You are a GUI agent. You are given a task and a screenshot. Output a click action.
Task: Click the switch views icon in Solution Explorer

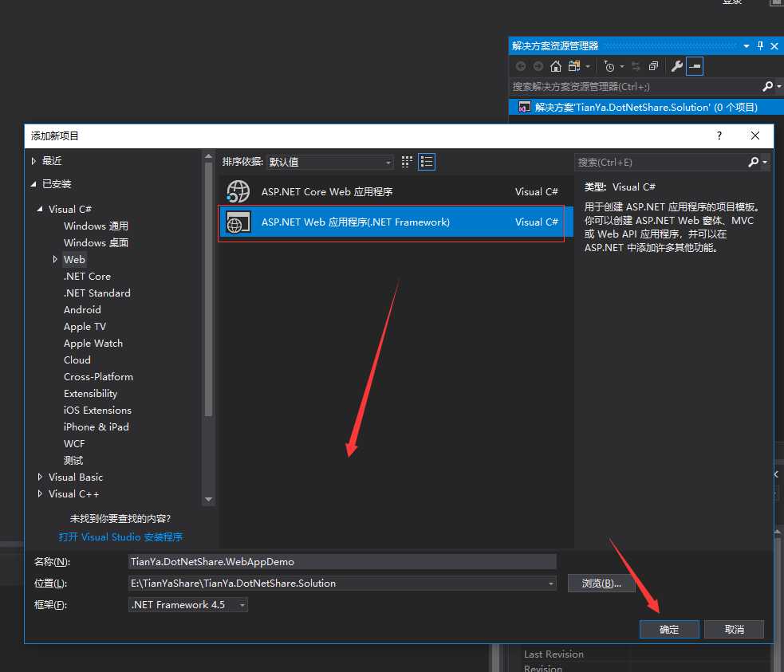pos(574,66)
